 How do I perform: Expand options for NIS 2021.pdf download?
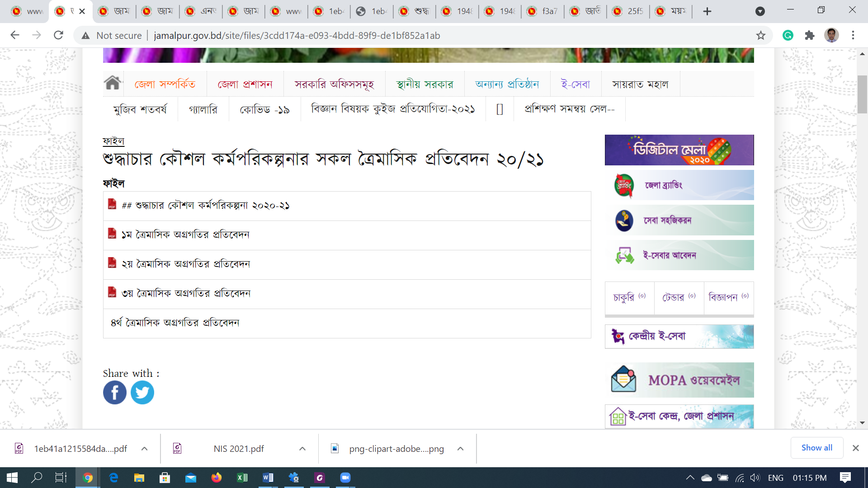[302, 449]
